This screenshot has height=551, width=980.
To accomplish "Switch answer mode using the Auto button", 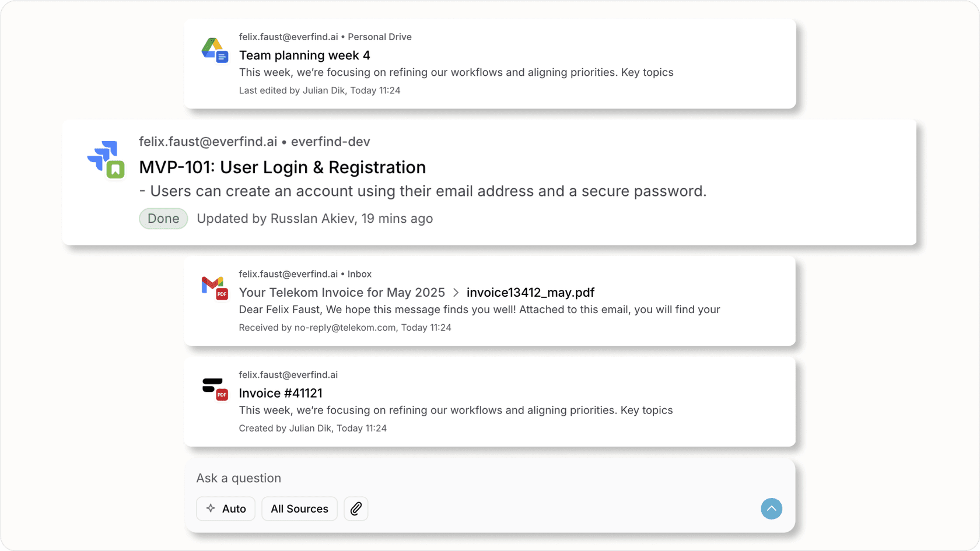I will (226, 508).
